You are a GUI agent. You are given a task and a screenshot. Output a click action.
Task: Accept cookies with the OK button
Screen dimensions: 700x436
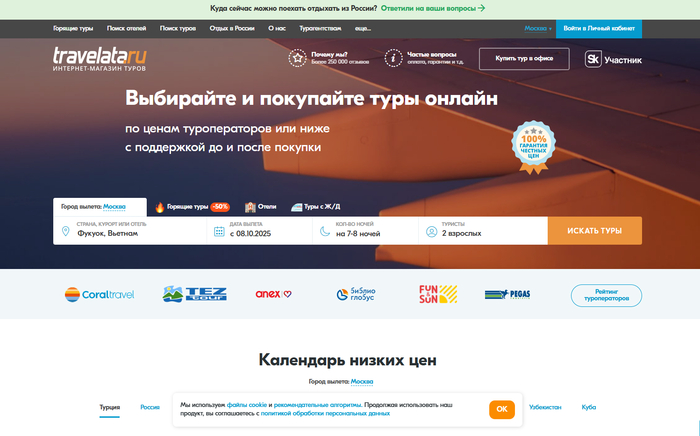(502, 409)
